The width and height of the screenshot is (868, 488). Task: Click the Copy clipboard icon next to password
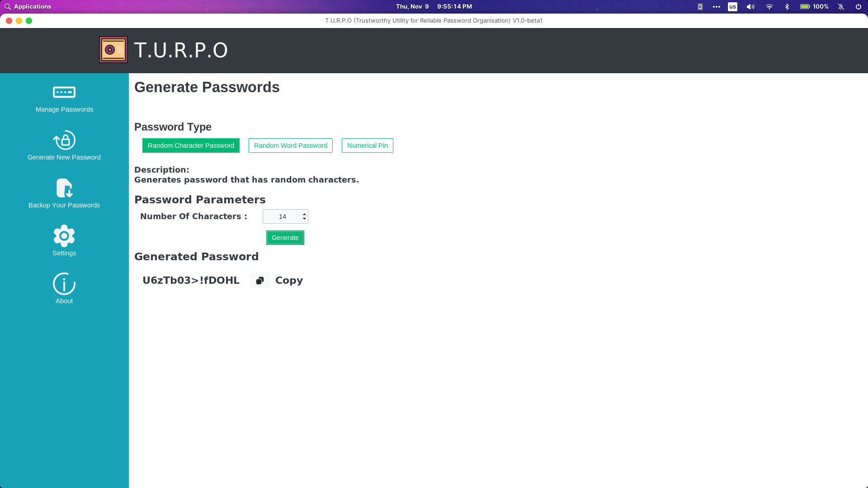(x=259, y=280)
